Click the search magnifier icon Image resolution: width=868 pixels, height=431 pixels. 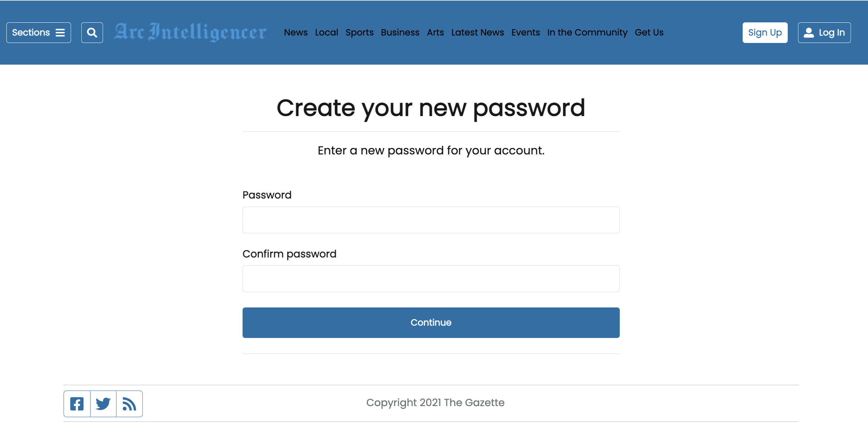point(92,33)
